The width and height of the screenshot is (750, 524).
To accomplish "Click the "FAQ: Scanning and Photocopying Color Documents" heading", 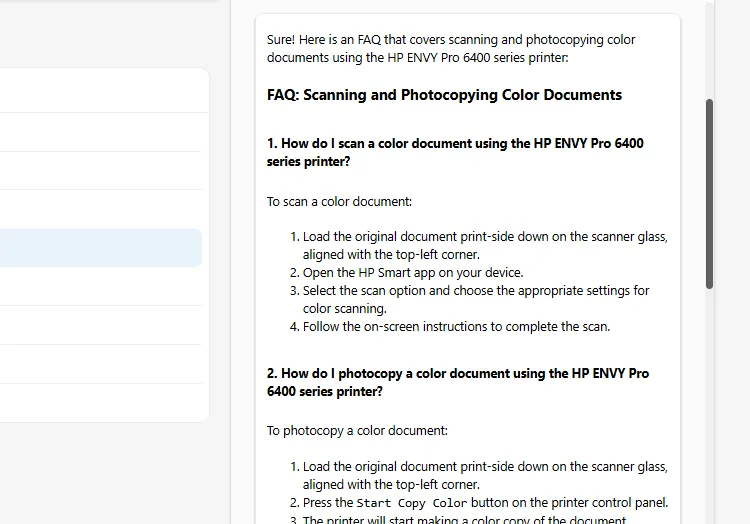I will [444, 95].
